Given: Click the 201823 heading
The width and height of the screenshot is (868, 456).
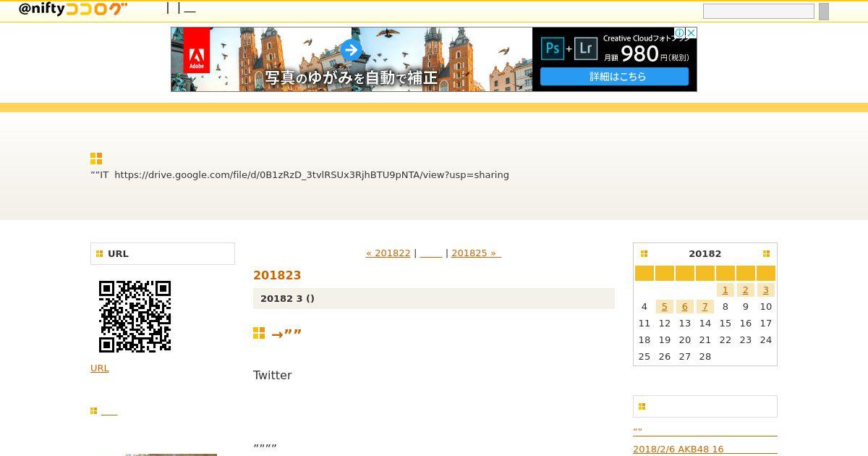Looking at the screenshot, I should pos(277,275).
